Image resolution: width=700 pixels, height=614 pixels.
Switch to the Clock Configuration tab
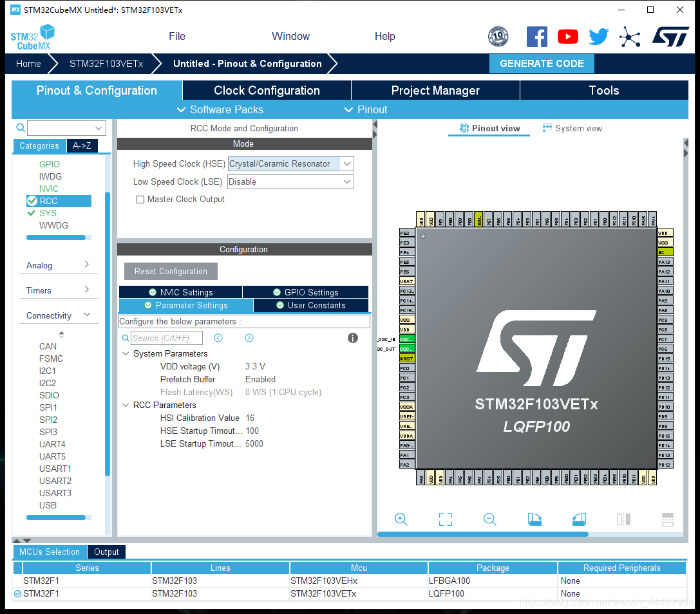[267, 91]
